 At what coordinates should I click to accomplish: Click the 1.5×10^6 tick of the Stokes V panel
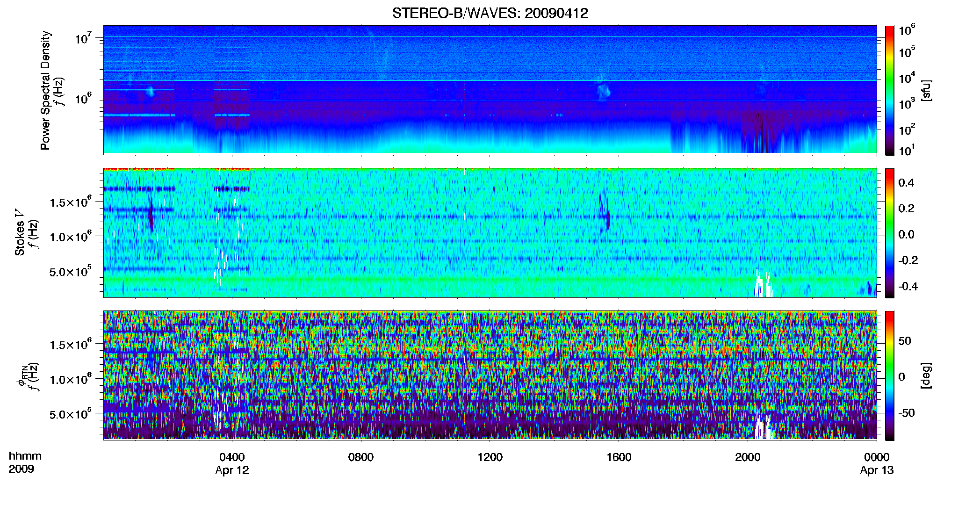(x=71, y=202)
